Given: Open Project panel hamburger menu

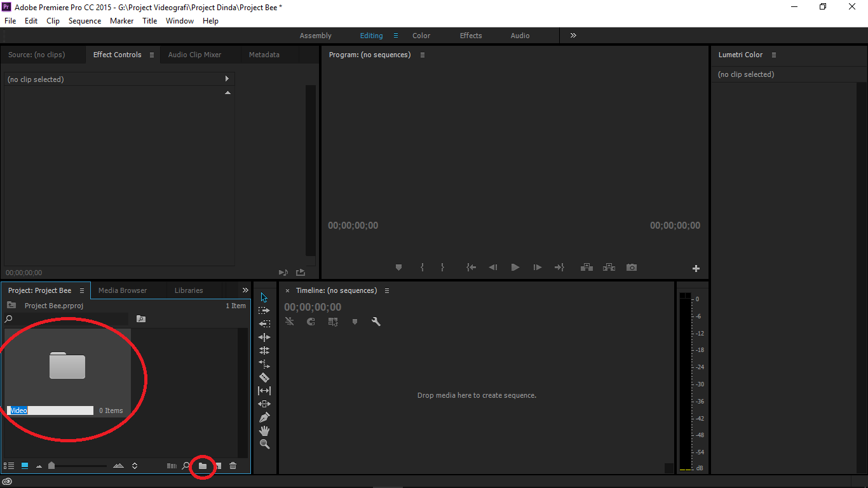Looking at the screenshot, I should point(81,290).
